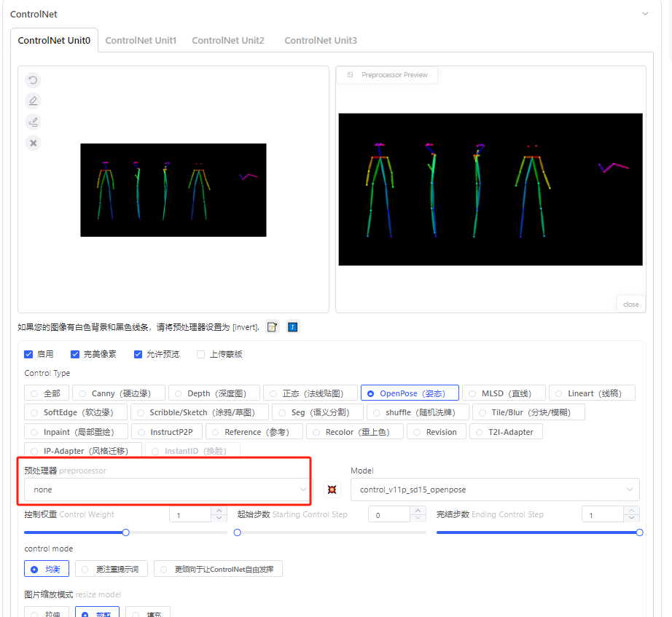Viewport: 672px width, 617px height.
Task: Select the SoftEdge control type
Action: pos(75,412)
